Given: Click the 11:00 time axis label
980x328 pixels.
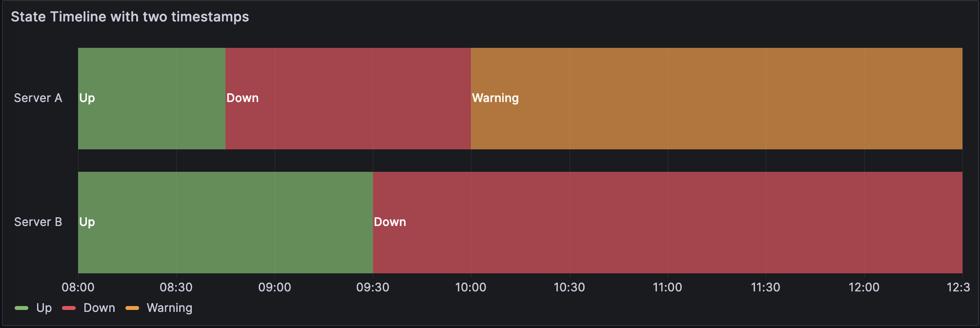Looking at the screenshot, I should tap(668, 287).
